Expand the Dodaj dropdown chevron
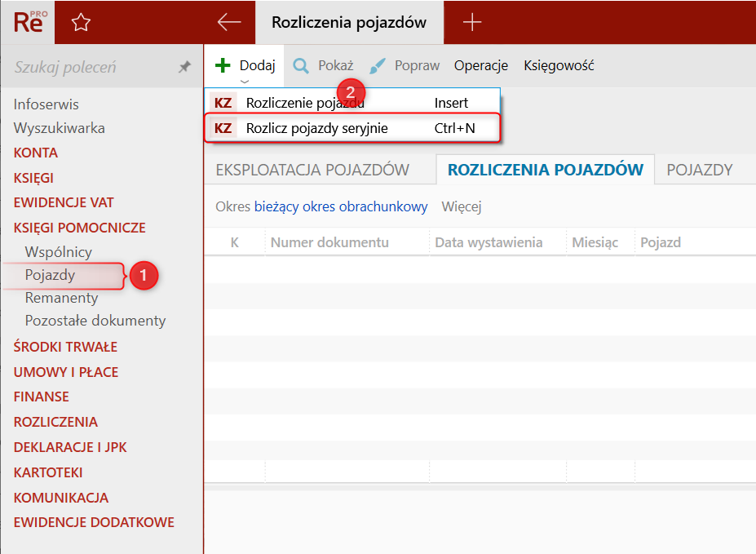Screen dimensions: 756x554 245,82
